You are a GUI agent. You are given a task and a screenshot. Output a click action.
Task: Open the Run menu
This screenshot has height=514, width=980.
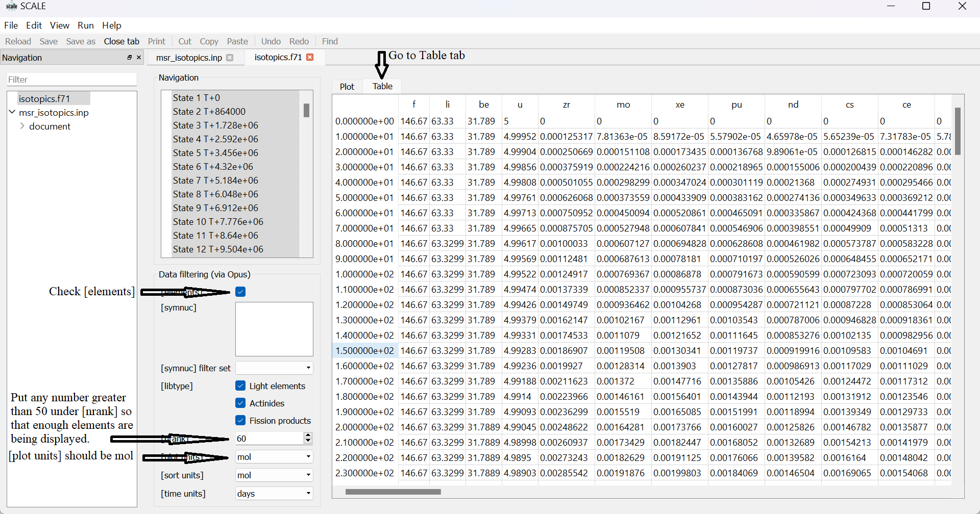click(86, 25)
